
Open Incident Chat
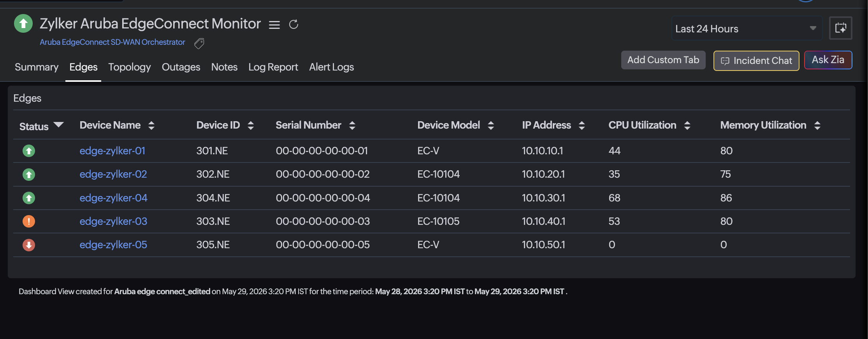tap(756, 61)
